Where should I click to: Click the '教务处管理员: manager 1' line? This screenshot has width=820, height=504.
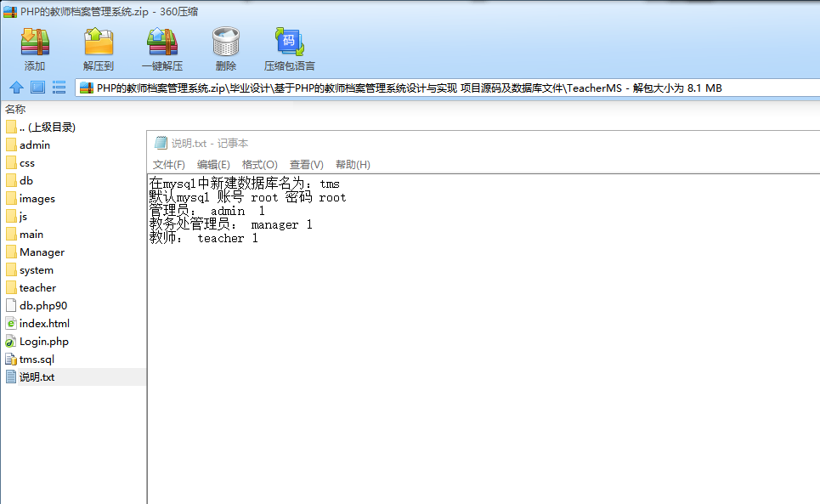pyautogui.click(x=230, y=224)
